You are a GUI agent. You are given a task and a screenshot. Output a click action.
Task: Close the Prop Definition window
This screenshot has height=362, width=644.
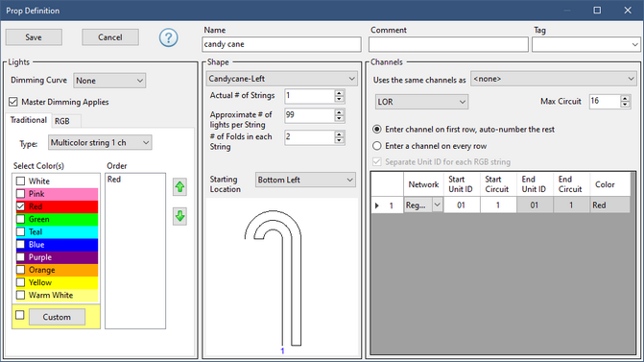point(628,11)
